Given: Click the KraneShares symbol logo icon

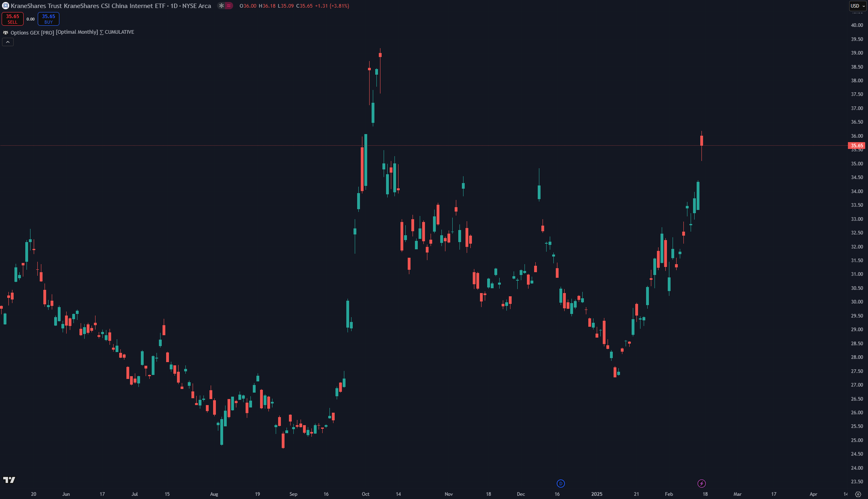Looking at the screenshot, I should tap(6, 6).
